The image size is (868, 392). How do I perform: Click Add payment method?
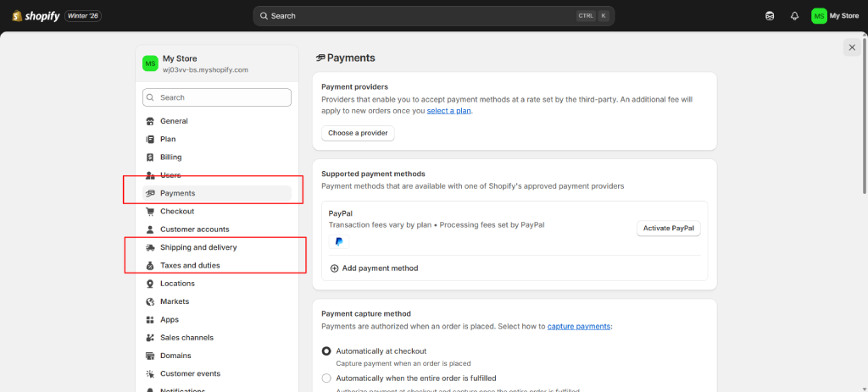[x=374, y=268]
